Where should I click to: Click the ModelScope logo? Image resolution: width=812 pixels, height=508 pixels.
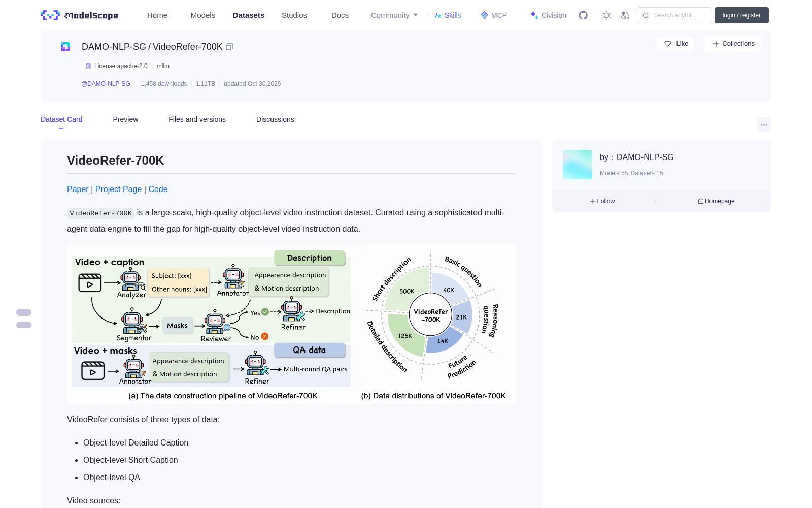point(79,15)
